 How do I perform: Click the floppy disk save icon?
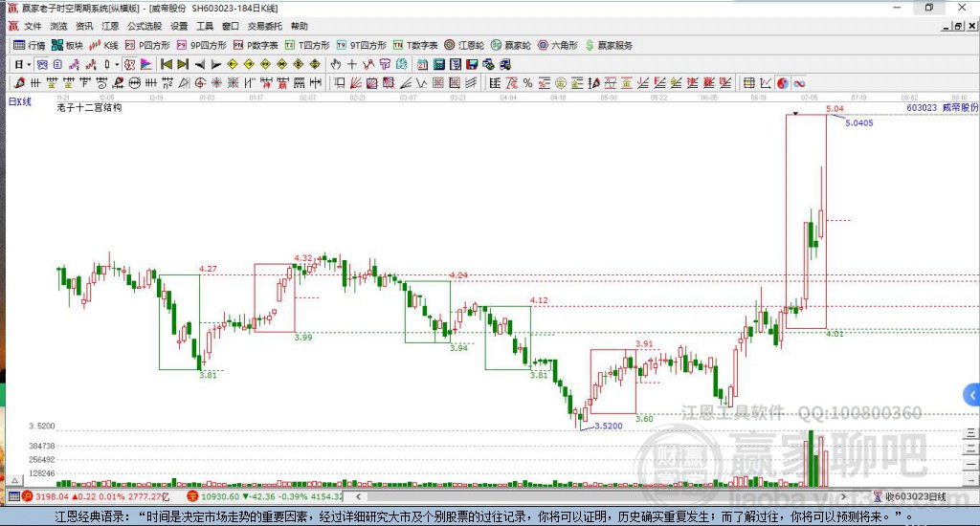click(x=472, y=64)
